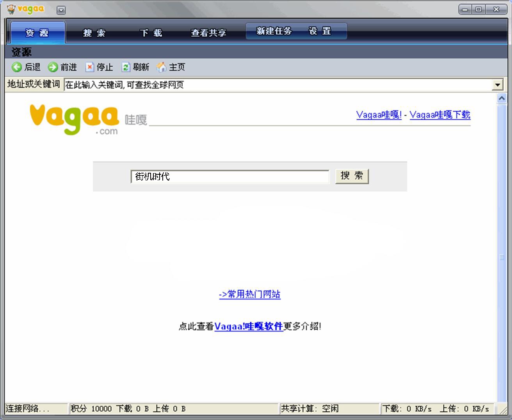
Task: Expand the address bar dropdown list
Action: (x=498, y=85)
